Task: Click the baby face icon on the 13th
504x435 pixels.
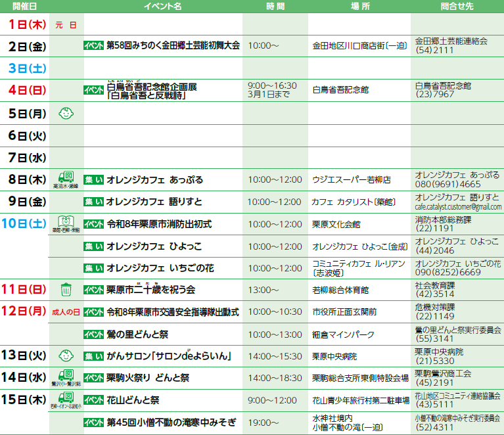Action: pyautogui.click(x=66, y=355)
